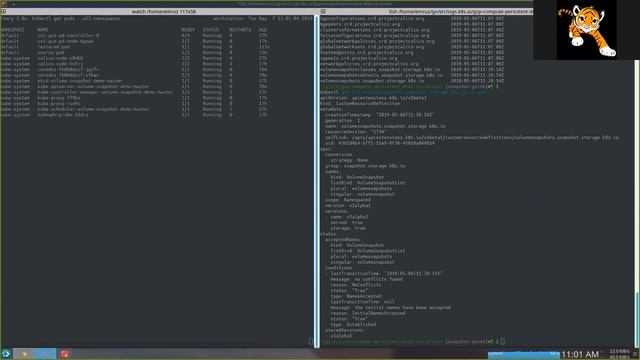This screenshot has width=640, height=360.
Task: Click the 11:01 AM clock
Action: coord(580,354)
